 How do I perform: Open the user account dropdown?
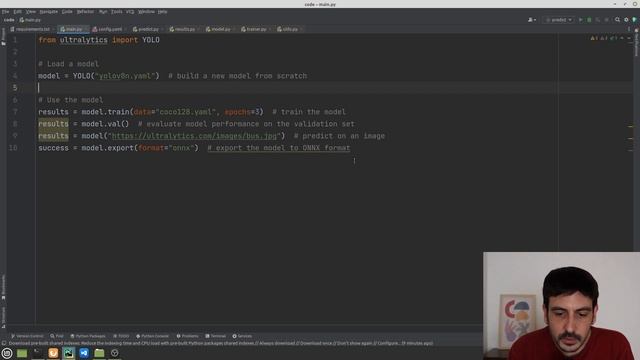[532, 20]
